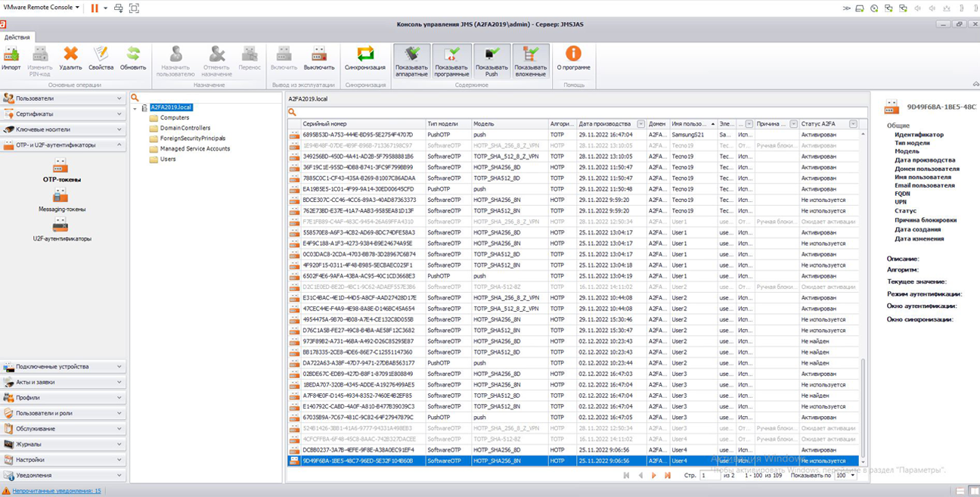This screenshot has height=497, width=980.
Task: Expand the Подключенные устройства section
Action: coord(63,367)
